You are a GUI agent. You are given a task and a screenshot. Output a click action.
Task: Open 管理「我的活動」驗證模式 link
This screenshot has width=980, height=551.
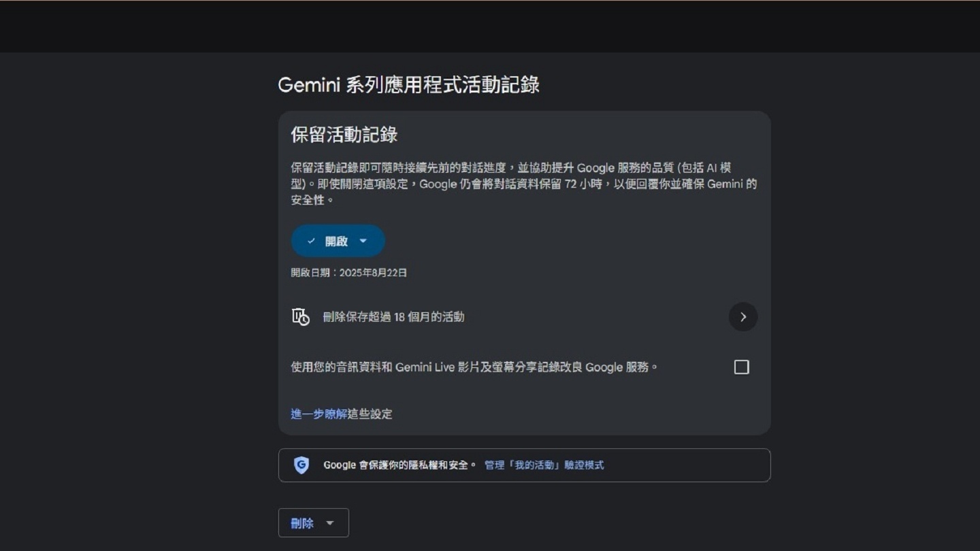tap(544, 465)
